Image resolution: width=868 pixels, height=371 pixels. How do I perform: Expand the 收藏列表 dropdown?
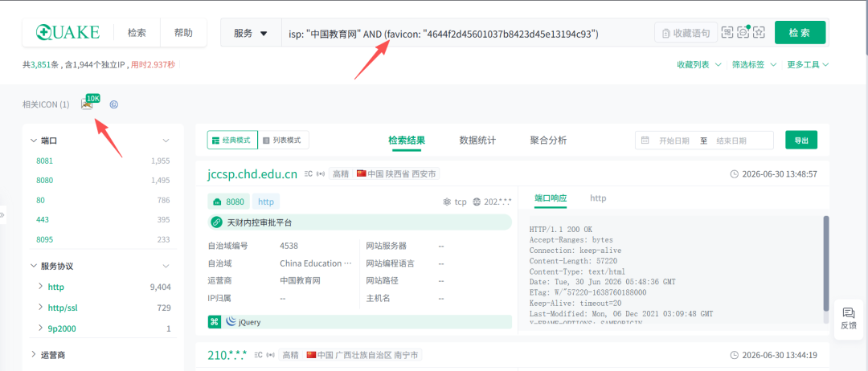coord(699,65)
